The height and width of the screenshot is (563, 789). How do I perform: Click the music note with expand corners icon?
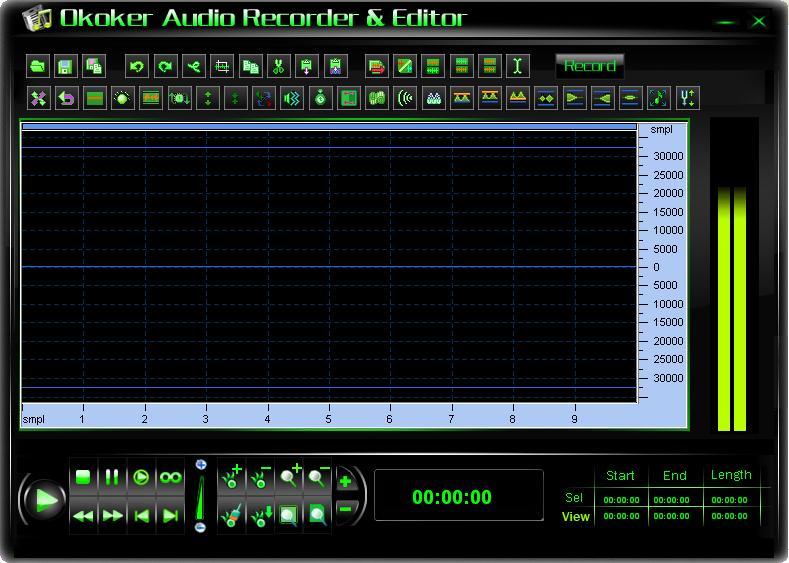click(x=659, y=98)
